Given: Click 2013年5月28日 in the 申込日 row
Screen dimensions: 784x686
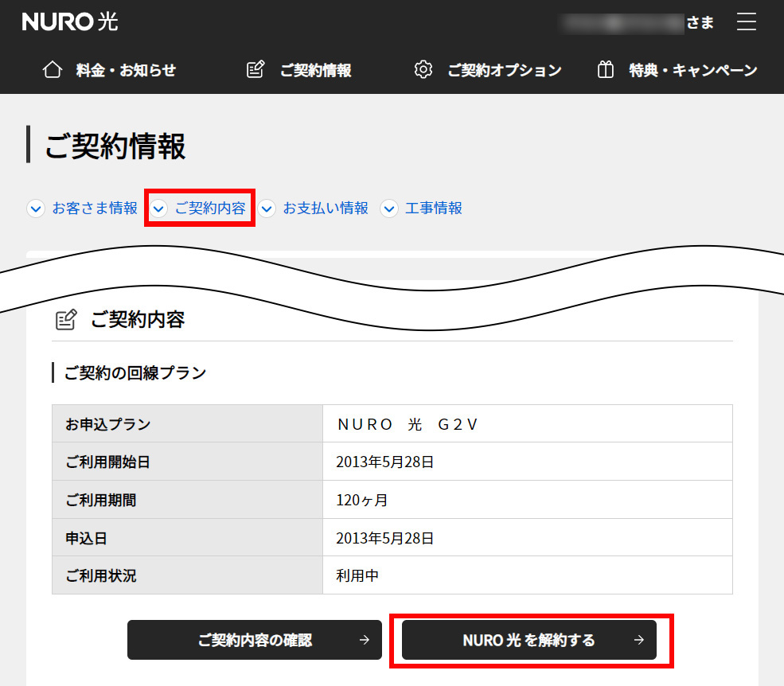Looking at the screenshot, I should point(384,538).
